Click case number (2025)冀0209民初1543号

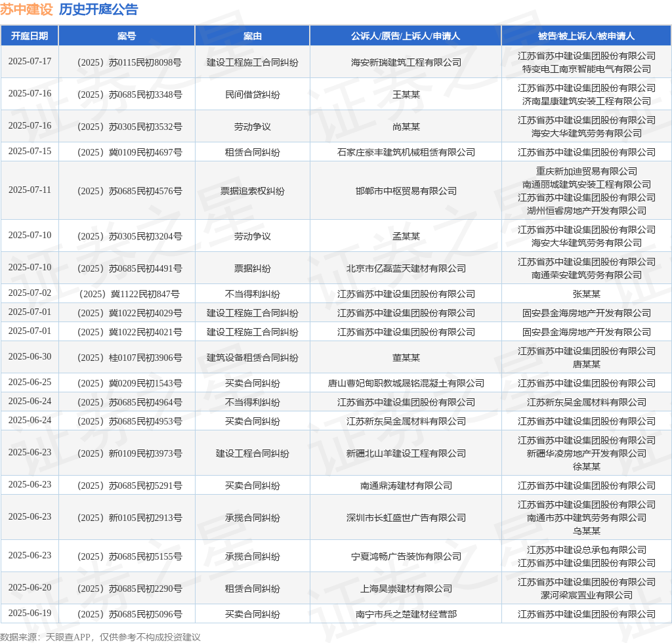(x=129, y=383)
